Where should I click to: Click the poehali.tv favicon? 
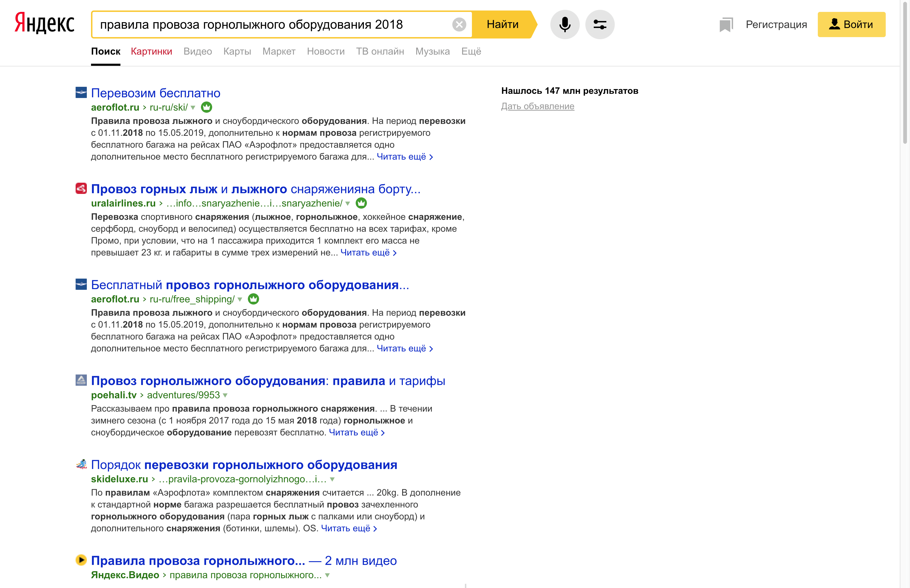(81, 380)
